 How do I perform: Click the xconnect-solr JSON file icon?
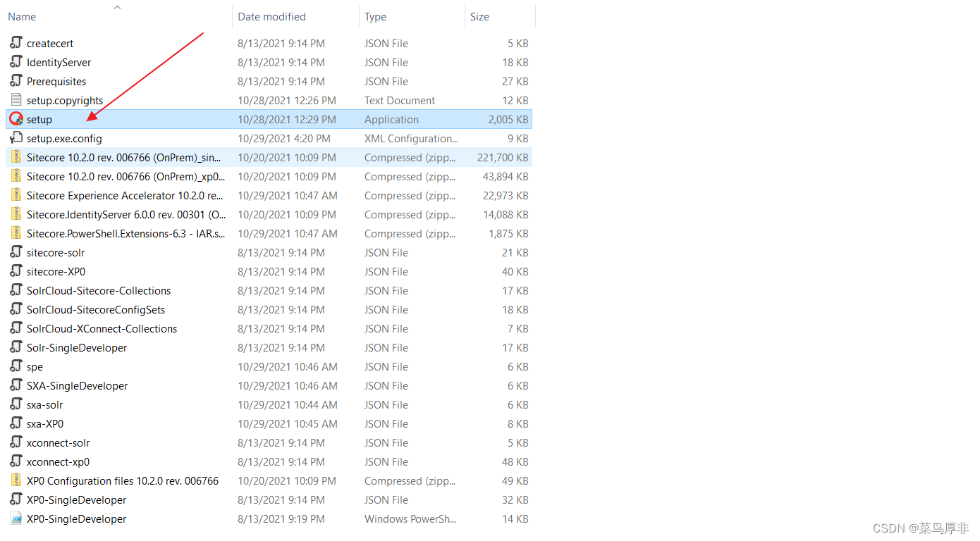pyautogui.click(x=16, y=442)
